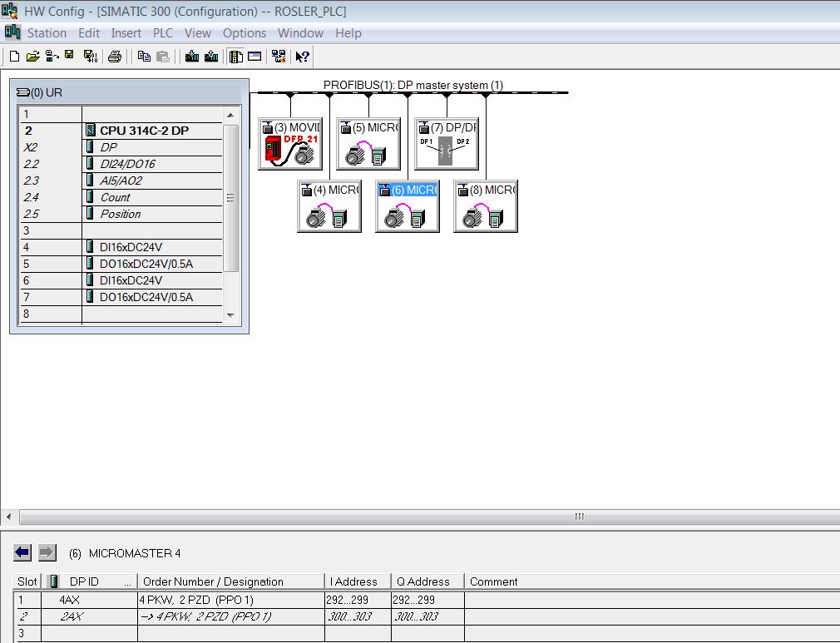The width and height of the screenshot is (840, 643).
Task: Open the PLC menu
Action: (x=163, y=33)
